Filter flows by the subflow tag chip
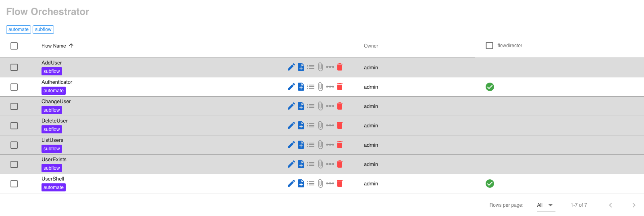Viewport: 644px width, 216px height. 43,29
